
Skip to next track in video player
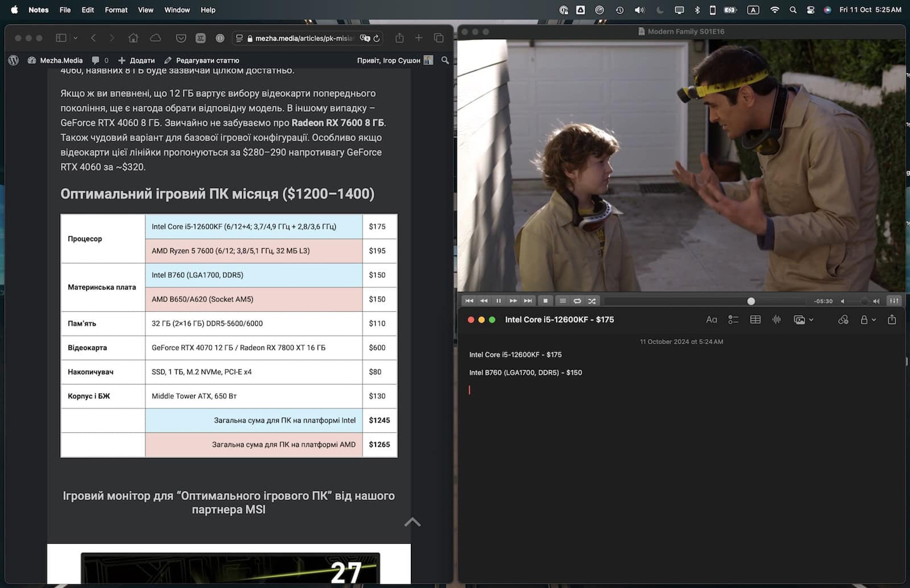[x=528, y=301]
